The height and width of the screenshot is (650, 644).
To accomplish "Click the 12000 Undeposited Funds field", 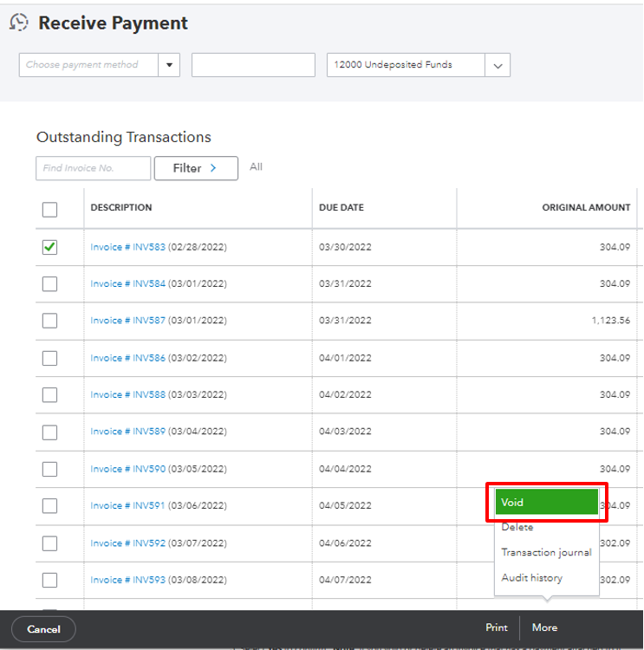I will point(406,65).
